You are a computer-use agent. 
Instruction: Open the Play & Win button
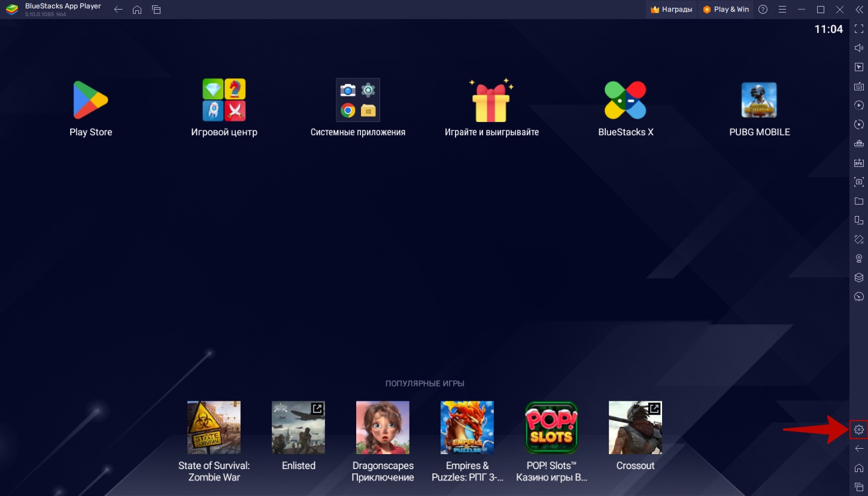(726, 10)
